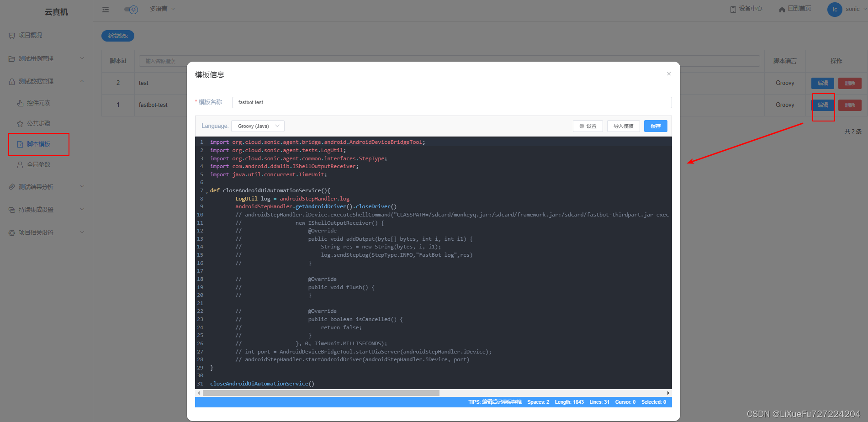The height and width of the screenshot is (422, 868).
Task: Click the 项目相关设置 gear icon
Action: (12, 232)
